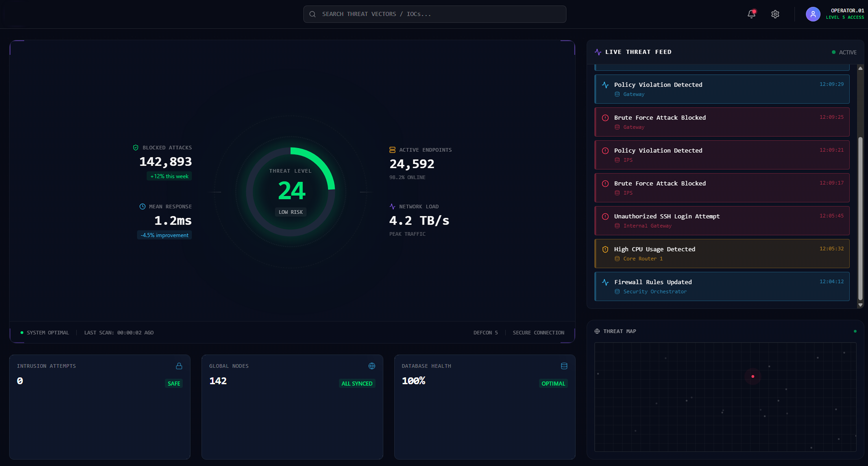Click the Blocked Attacks shield icon

tap(136, 147)
